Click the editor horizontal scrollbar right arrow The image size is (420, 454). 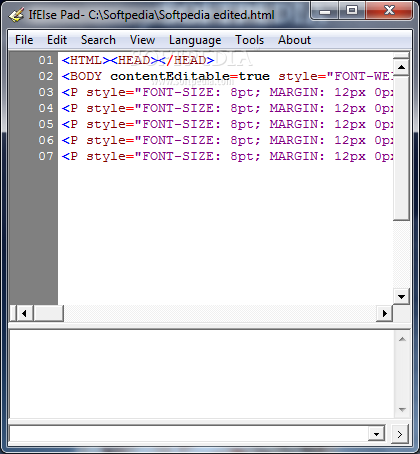(x=385, y=313)
